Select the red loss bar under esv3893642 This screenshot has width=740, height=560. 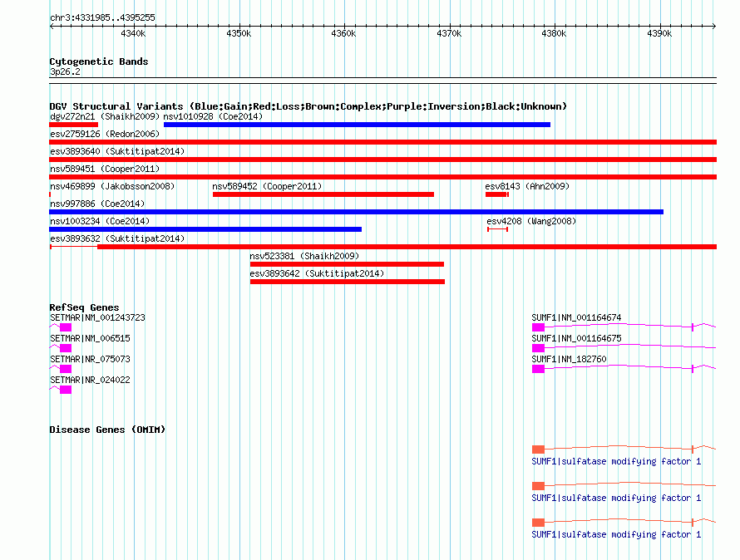348,282
